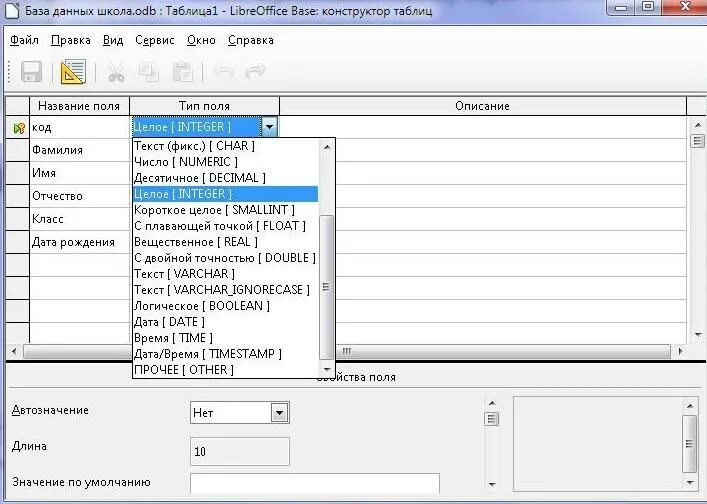
Task: Select Число [ NUMERIC ] option
Action: tap(225, 162)
